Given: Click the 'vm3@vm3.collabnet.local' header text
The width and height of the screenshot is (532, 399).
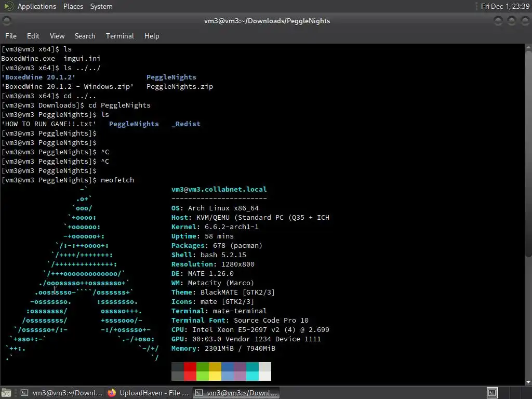Looking at the screenshot, I should point(219,189).
